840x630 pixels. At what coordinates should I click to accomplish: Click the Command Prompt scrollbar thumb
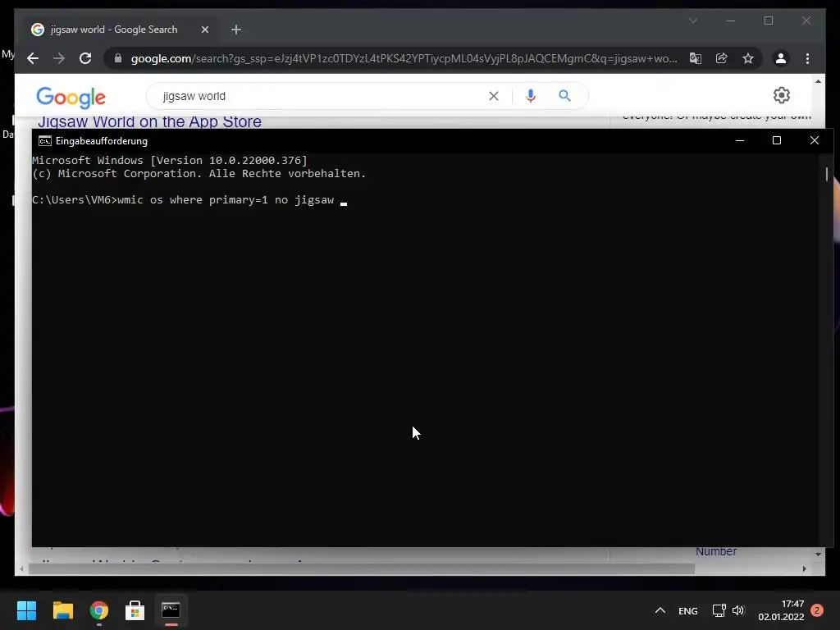(827, 174)
